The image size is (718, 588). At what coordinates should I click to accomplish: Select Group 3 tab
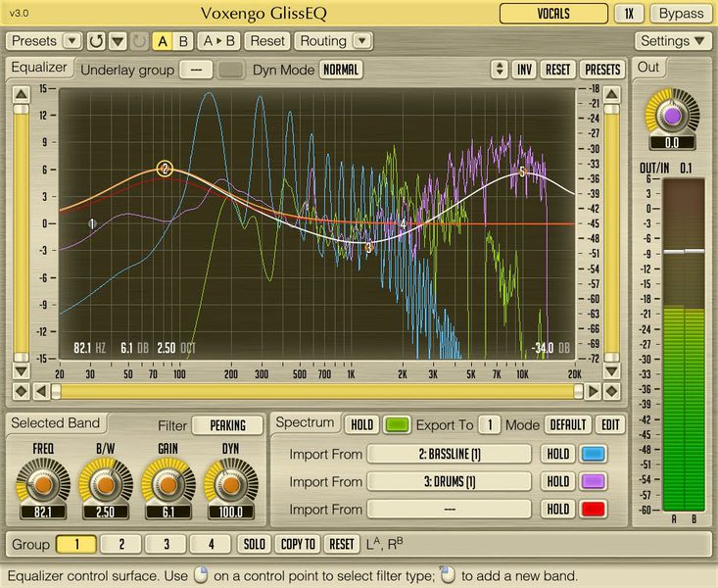tap(167, 544)
